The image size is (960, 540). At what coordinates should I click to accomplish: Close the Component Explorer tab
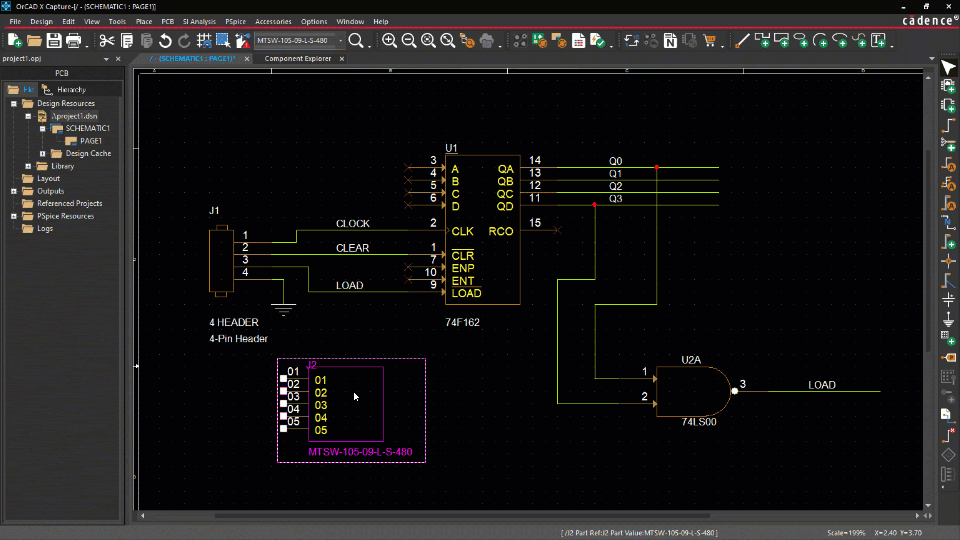point(342,59)
